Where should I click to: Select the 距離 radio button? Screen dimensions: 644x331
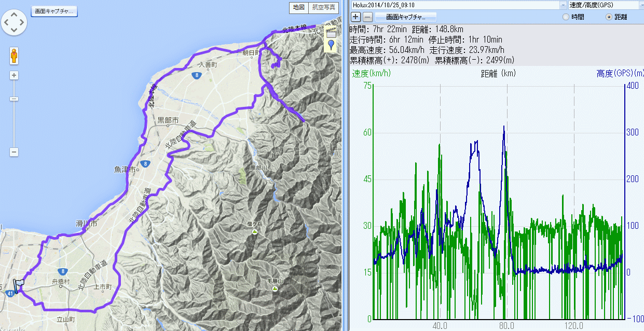pyautogui.click(x=609, y=17)
